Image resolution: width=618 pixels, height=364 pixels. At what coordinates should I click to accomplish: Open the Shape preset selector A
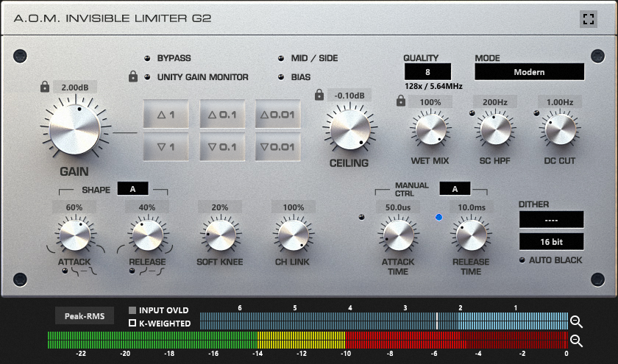pyautogui.click(x=132, y=189)
